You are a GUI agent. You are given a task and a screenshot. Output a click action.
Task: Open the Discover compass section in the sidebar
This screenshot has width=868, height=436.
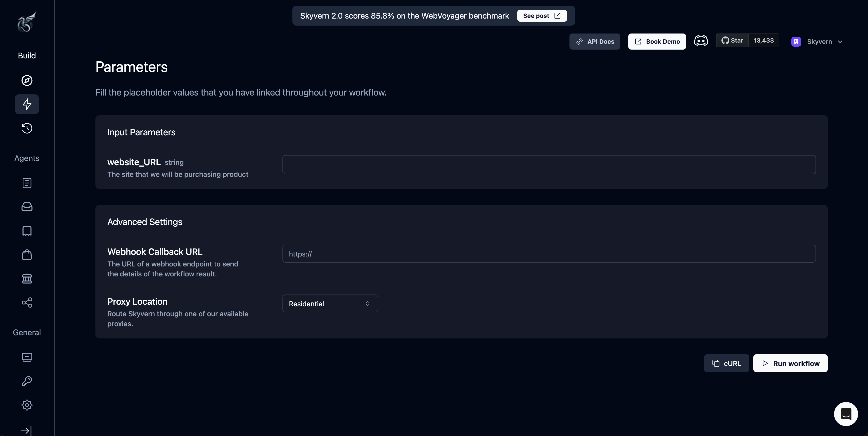27,81
